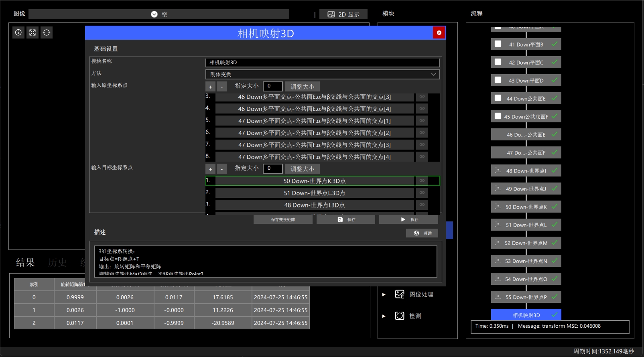Click plus button for 输入目标坐标系点
This screenshot has height=357, width=644.
point(210,169)
